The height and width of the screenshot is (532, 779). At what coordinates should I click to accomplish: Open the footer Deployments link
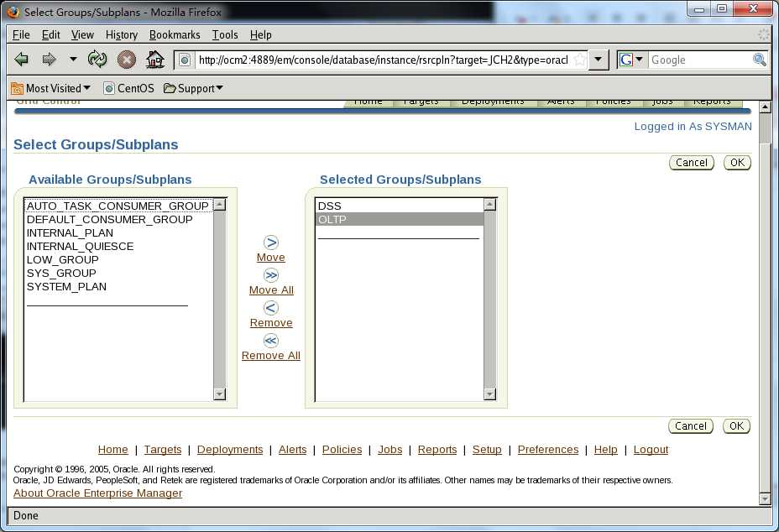pos(230,450)
